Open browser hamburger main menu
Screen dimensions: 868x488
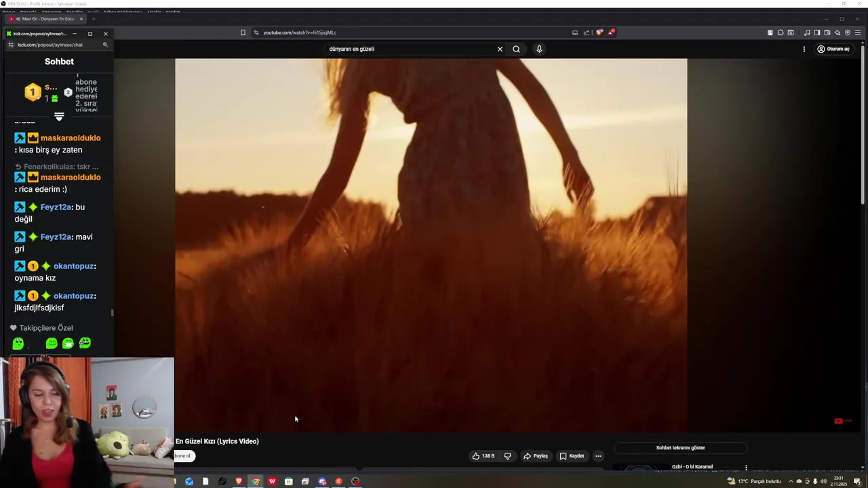859,33
